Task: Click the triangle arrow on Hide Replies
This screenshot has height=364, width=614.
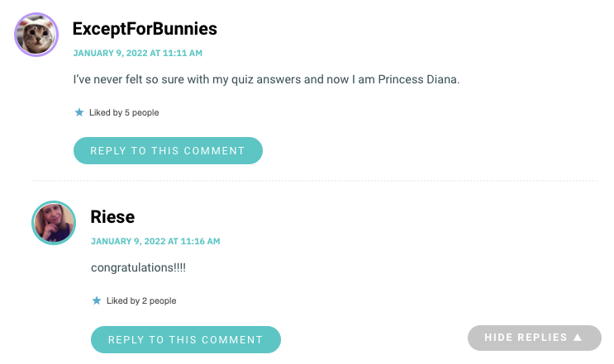Action: click(578, 337)
